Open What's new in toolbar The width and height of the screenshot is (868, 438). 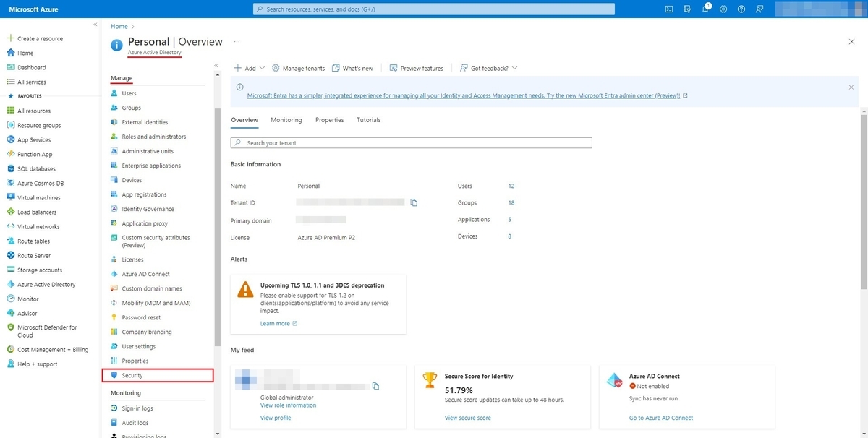[352, 68]
